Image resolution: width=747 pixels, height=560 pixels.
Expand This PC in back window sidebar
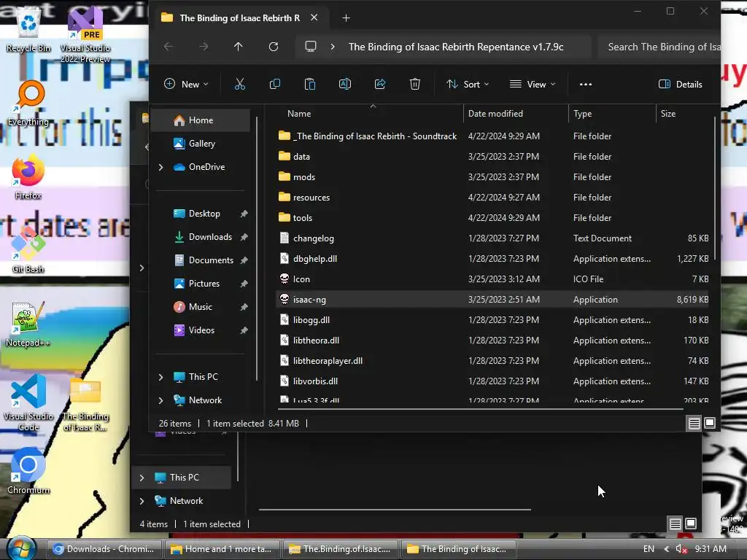[142, 478]
